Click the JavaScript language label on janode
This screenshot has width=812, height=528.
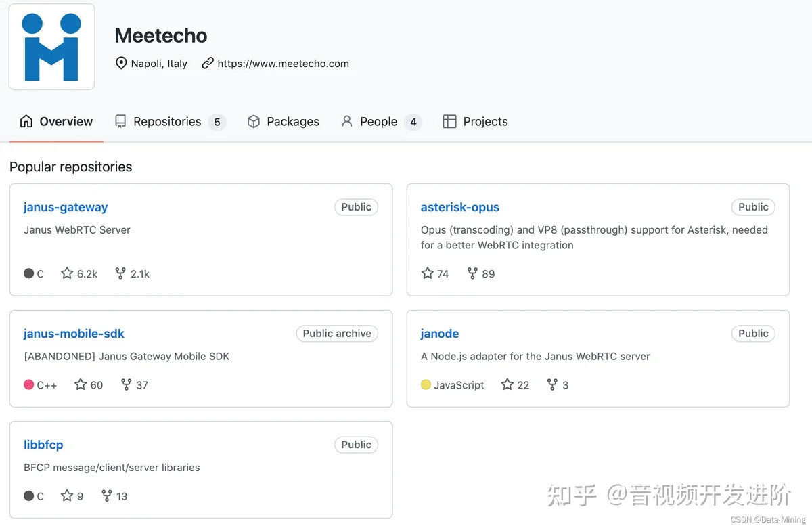(459, 385)
